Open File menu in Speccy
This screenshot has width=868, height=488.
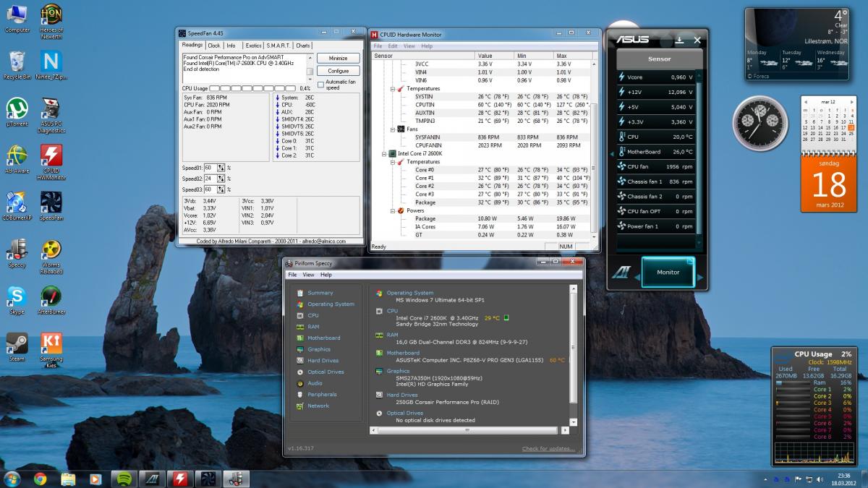pos(292,275)
